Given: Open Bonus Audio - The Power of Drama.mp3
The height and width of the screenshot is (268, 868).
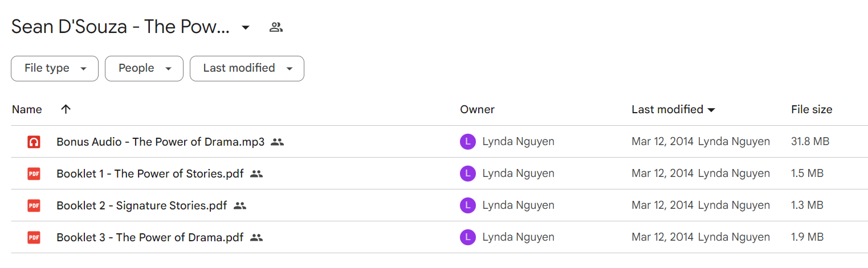Looking at the screenshot, I should click(x=160, y=142).
